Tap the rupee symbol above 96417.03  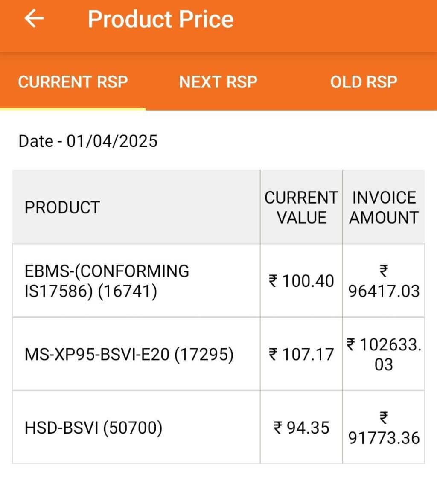[x=384, y=271]
